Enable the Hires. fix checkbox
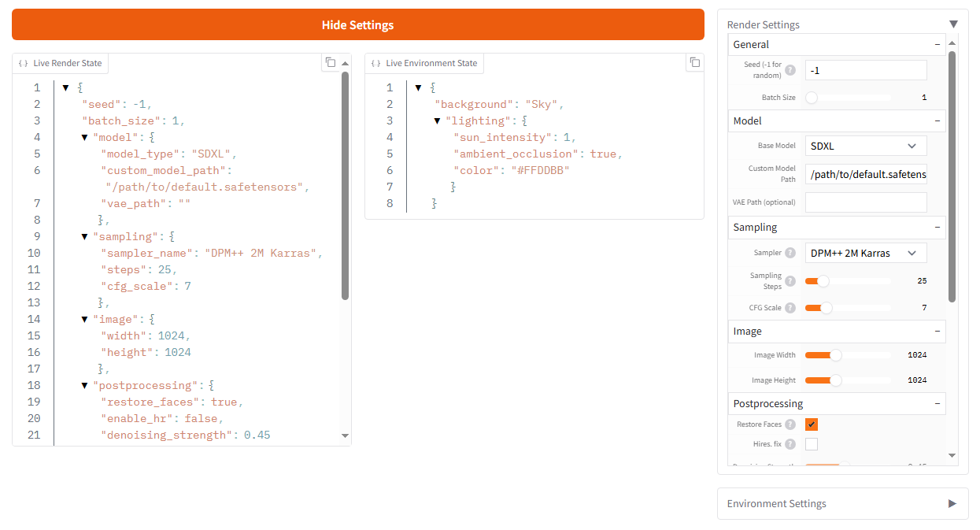980x530 pixels. (812, 444)
